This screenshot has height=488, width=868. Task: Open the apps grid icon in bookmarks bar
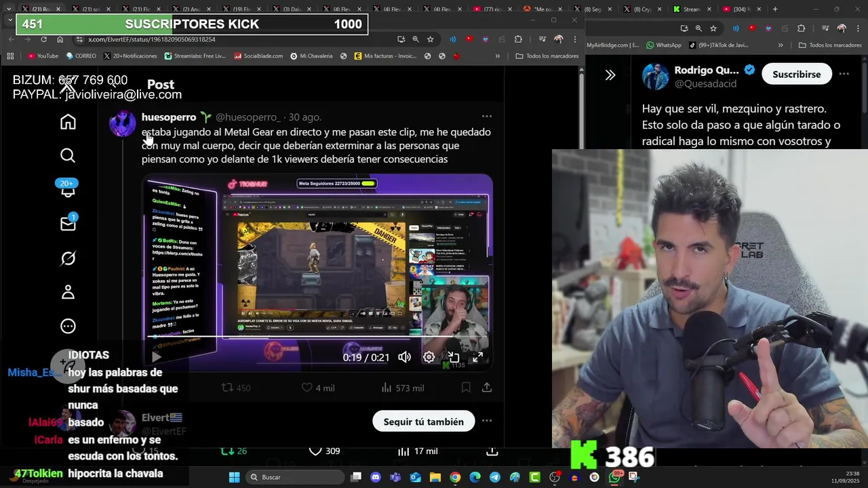(10, 56)
